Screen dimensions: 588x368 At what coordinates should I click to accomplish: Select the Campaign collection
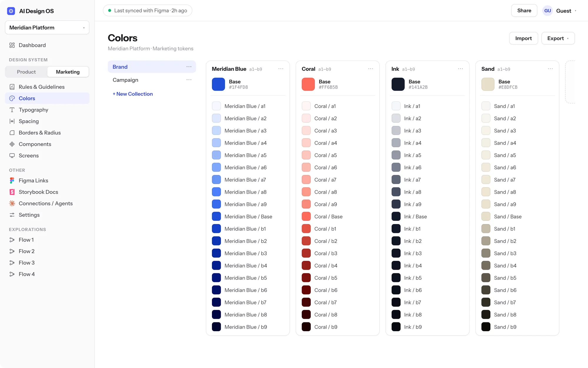[x=152, y=80]
